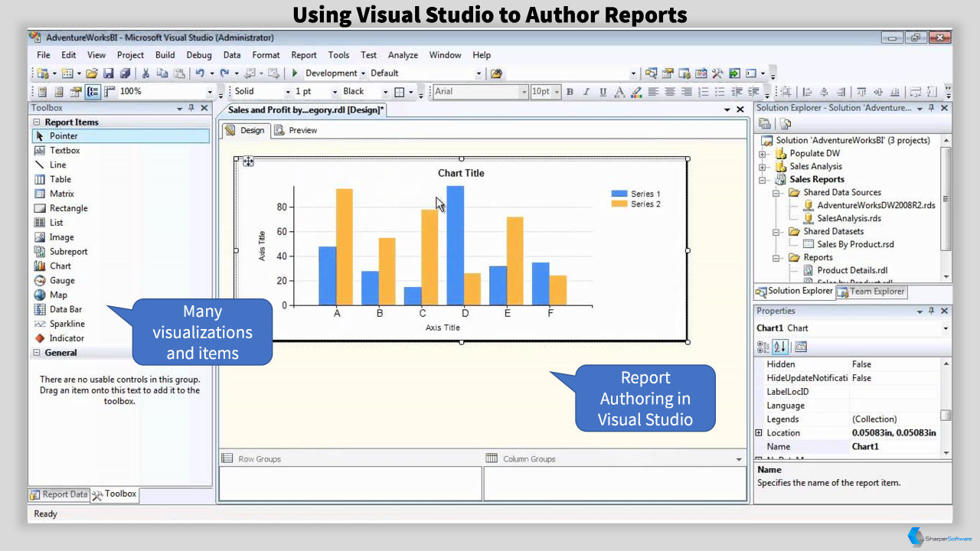Collapse the Report Items toolbox group
The width and height of the screenshot is (980, 551).
point(36,122)
